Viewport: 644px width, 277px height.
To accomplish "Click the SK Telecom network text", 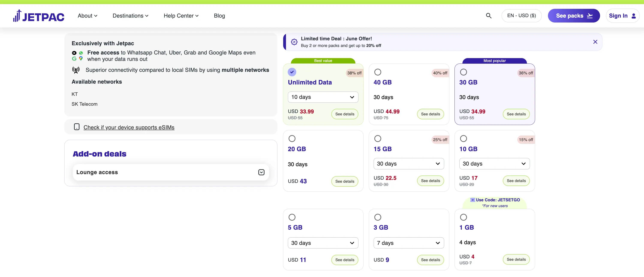I will click(84, 104).
